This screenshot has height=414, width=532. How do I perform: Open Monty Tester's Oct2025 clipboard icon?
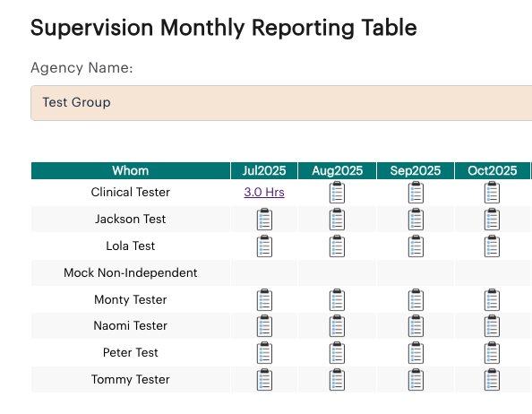point(492,299)
